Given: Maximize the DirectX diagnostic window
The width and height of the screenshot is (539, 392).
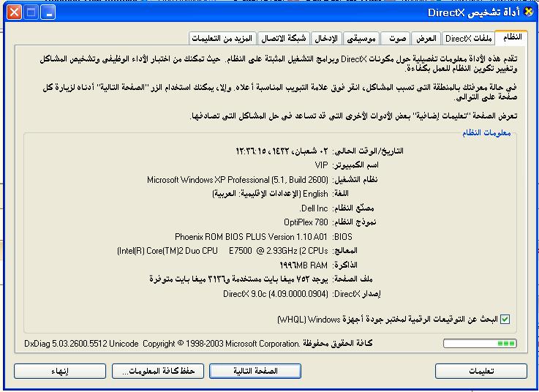Looking at the screenshot, I should [x=31, y=12].
